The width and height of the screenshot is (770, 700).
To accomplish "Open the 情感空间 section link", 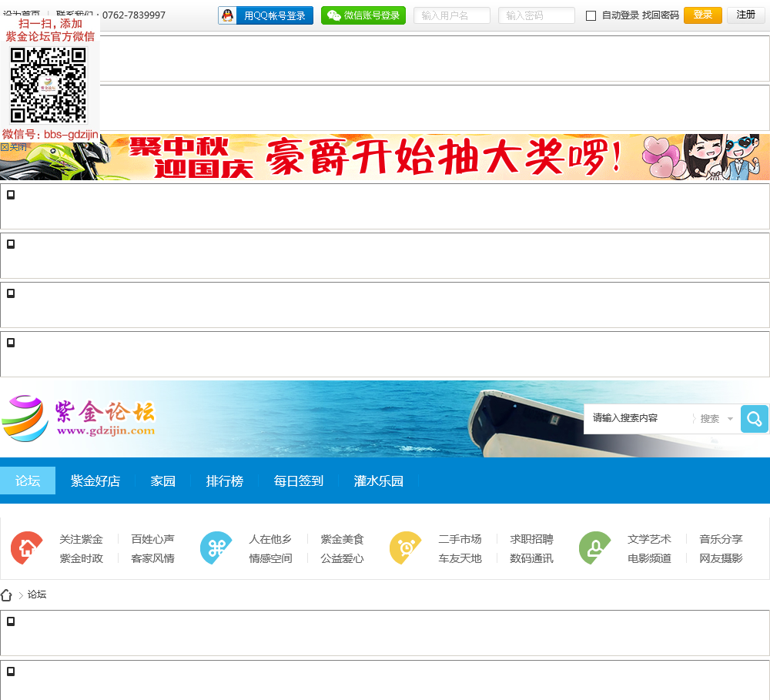I will tap(270, 558).
